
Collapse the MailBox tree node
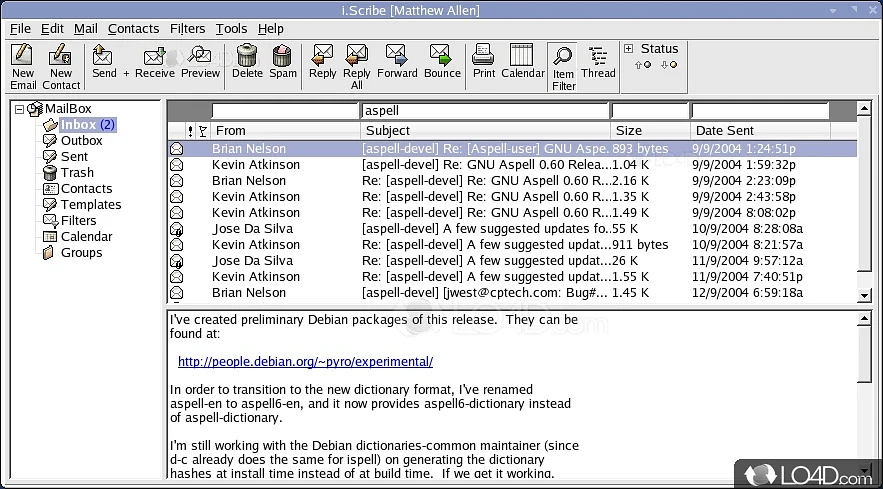[20, 109]
